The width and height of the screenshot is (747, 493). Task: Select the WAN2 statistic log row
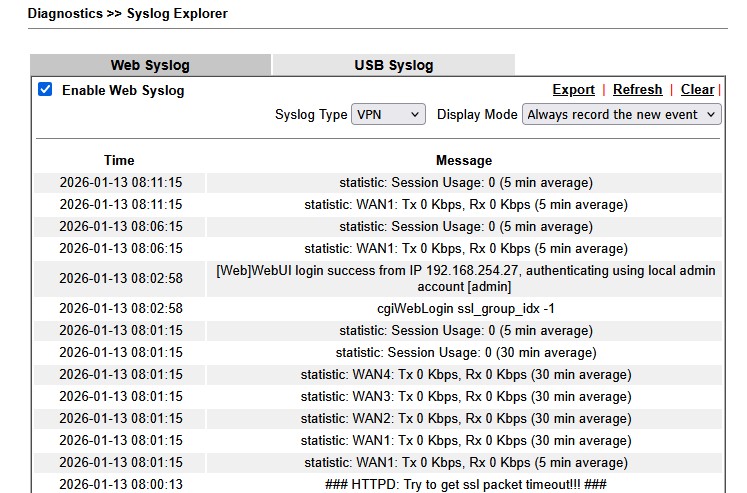(466, 419)
